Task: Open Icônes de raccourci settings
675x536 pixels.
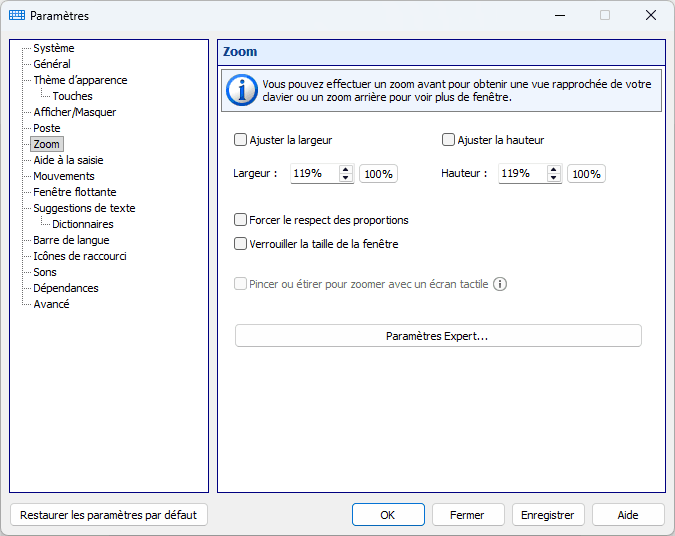Action: coord(80,256)
